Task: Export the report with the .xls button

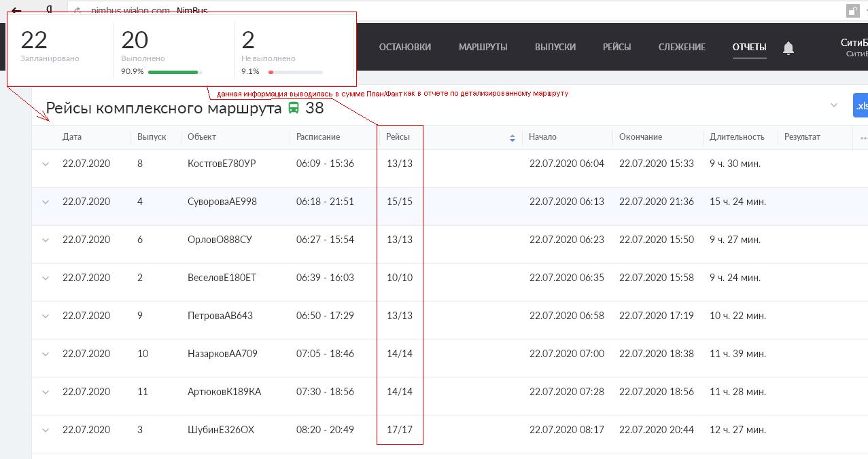Action: 861,106
